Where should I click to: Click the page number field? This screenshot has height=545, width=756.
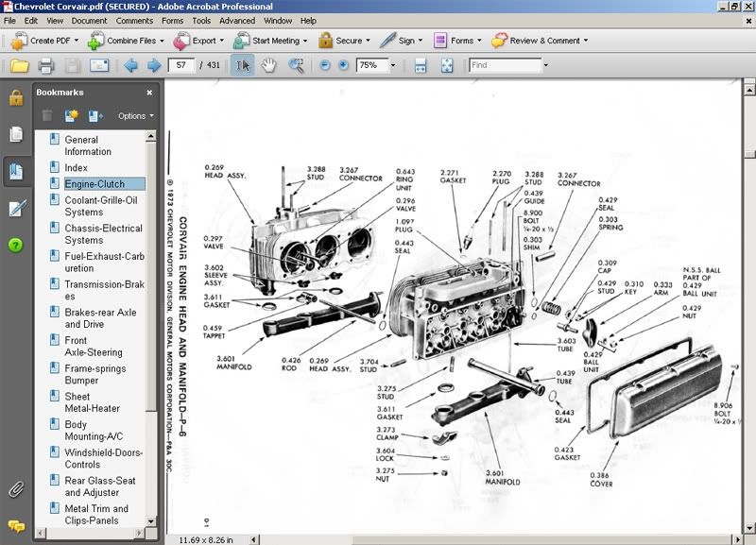(x=180, y=65)
